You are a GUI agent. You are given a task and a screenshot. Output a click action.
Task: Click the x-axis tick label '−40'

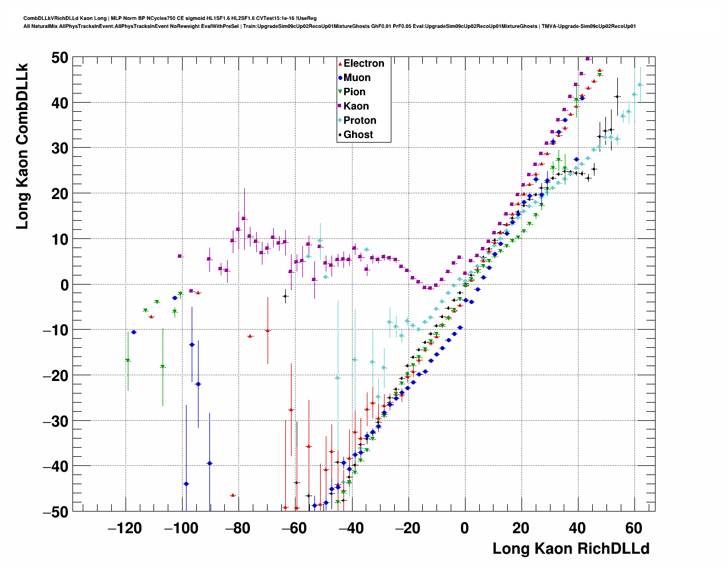pyautogui.click(x=350, y=528)
